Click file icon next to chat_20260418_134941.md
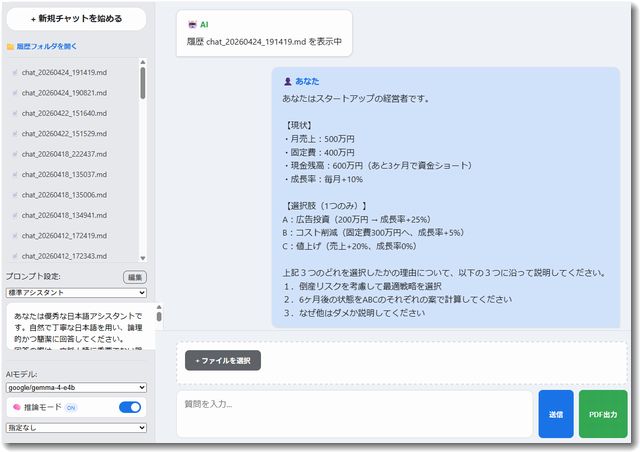This screenshot has width=640, height=452. tap(15, 216)
